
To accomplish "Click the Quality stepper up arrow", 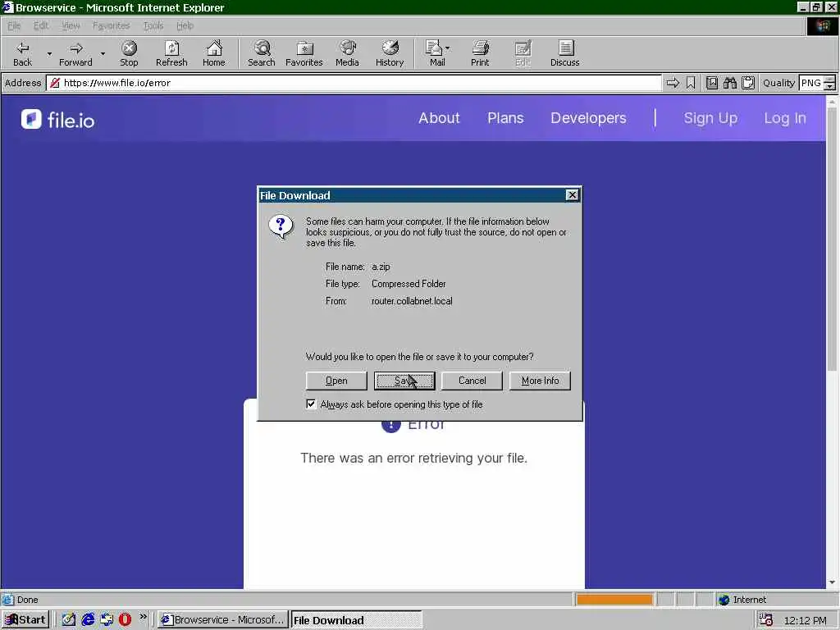I will point(830,80).
